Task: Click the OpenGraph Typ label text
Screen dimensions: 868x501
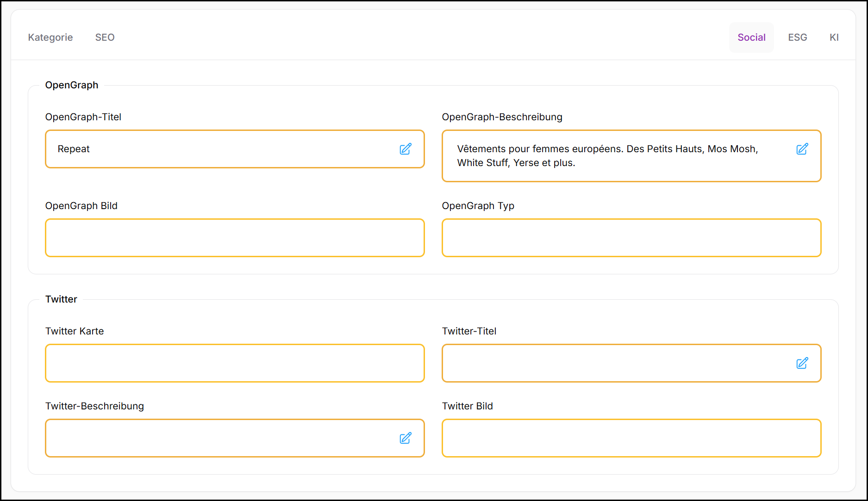Action: pyautogui.click(x=478, y=206)
